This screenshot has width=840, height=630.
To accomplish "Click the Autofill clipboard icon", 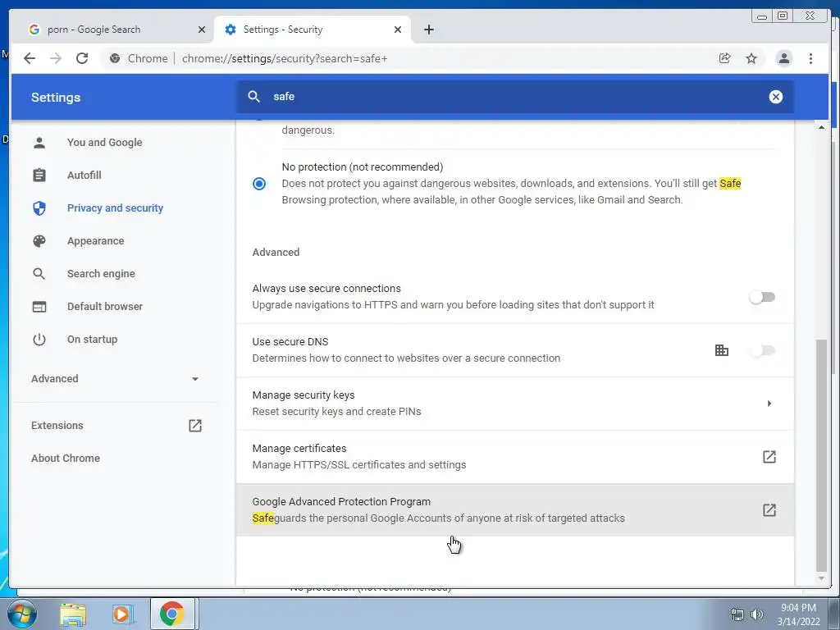I will [x=39, y=176].
